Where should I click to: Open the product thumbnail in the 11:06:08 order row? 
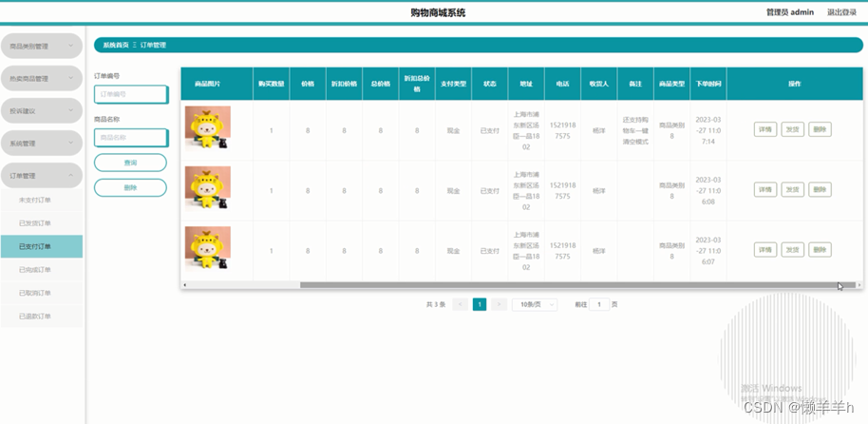[208, 188]
